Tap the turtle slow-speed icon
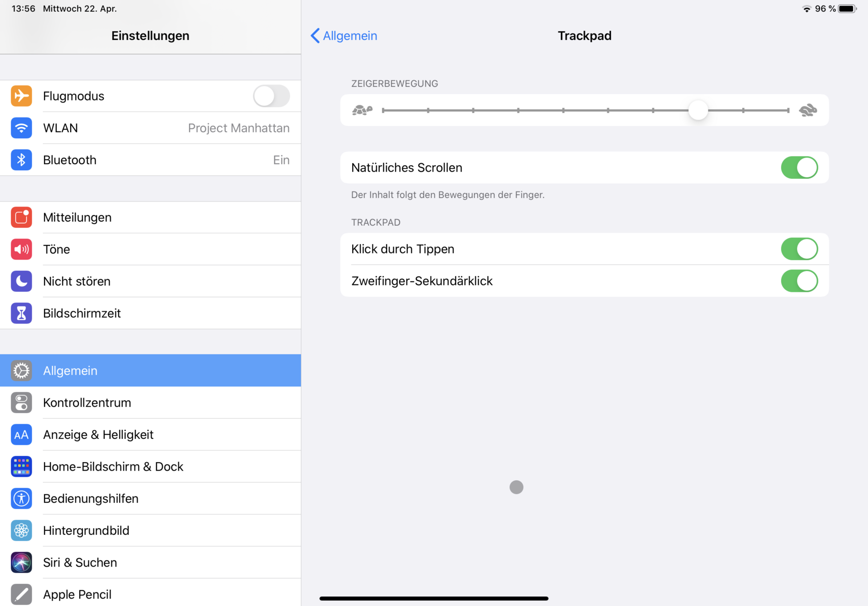Viewport: 868px width, 606px height. click(362, 110)
